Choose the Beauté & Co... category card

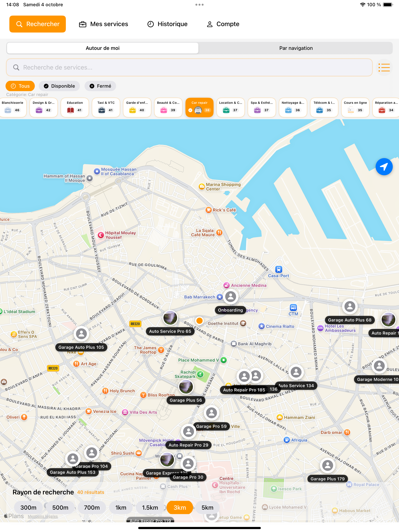click(x=168, y=107)
